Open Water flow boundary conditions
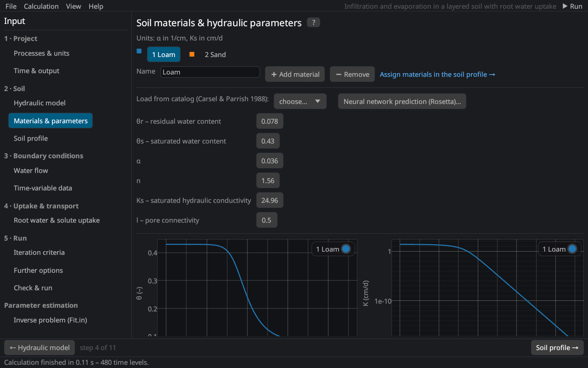The image size is (588, 368). tap(31, 170)
